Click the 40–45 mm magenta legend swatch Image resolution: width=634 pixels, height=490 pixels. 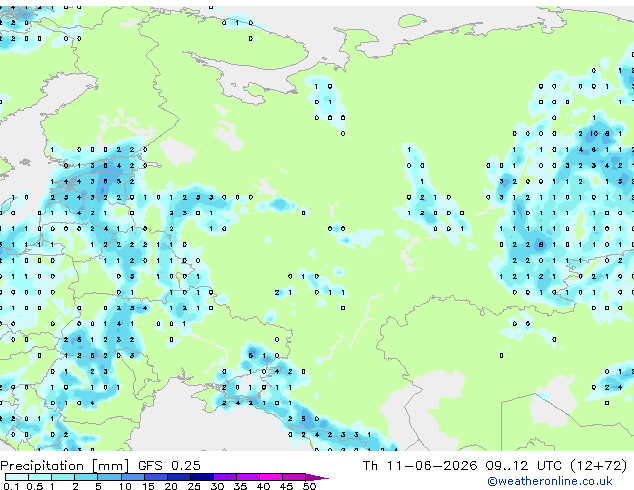pyautogui.click(x=271, y=477)
